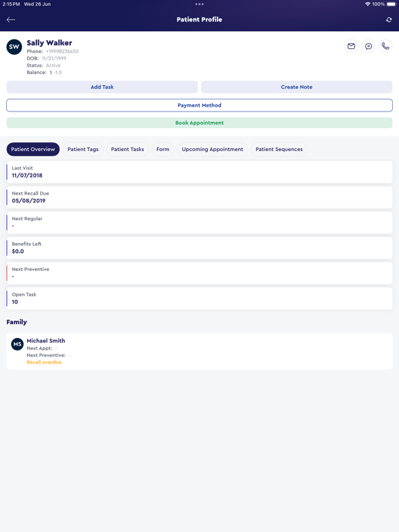Tap the SW avatar circle
Screen dimensions: 399x532
(15, 47)
